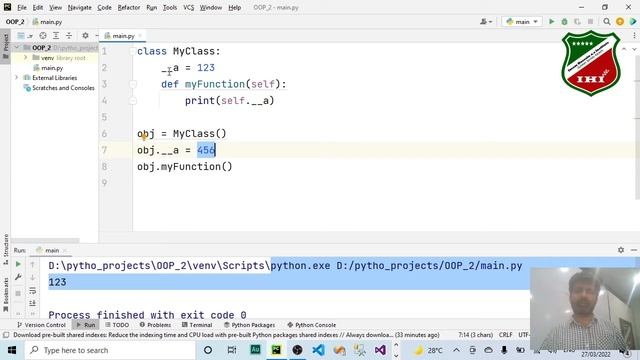
Task: Collapse the OOP_2 project root node
Action: [x=17, y=48]
